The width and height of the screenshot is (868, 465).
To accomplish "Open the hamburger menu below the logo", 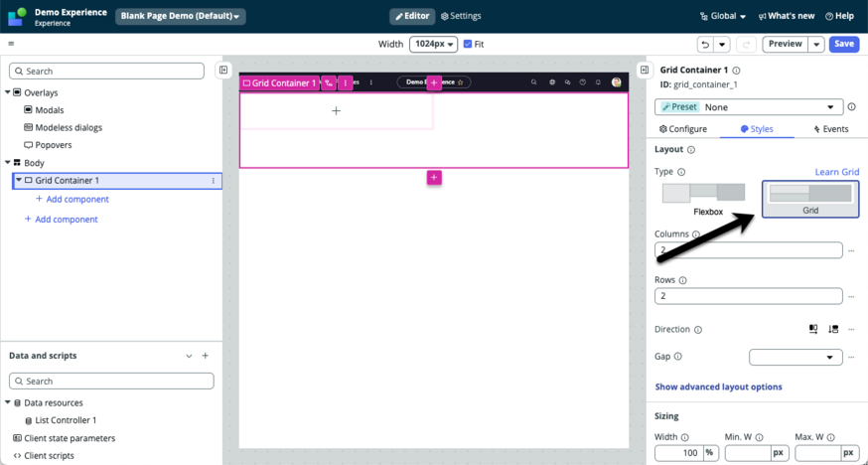I will [x=11, y=44].
